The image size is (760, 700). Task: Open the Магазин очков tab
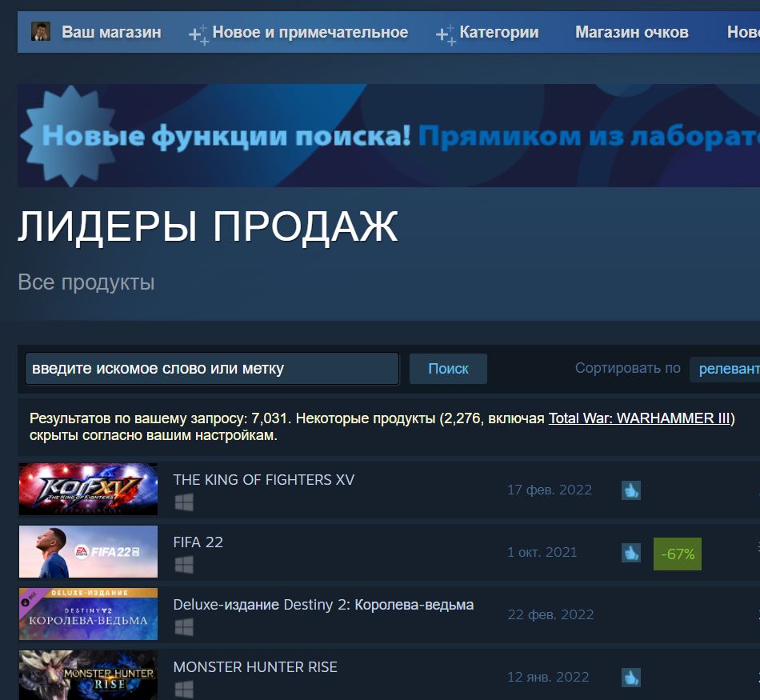(631, 32)
